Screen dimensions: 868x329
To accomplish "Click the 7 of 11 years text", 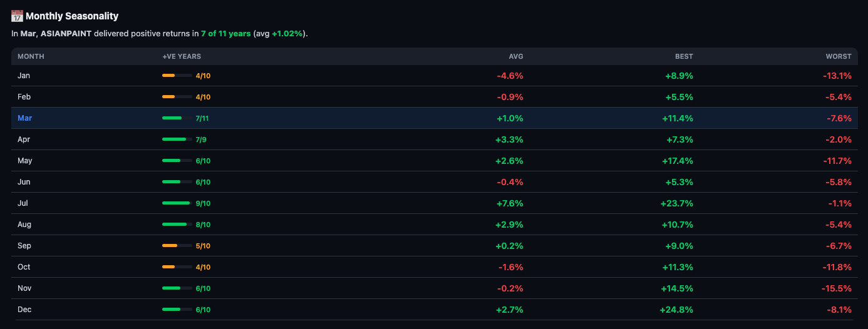I will (225, 33).
